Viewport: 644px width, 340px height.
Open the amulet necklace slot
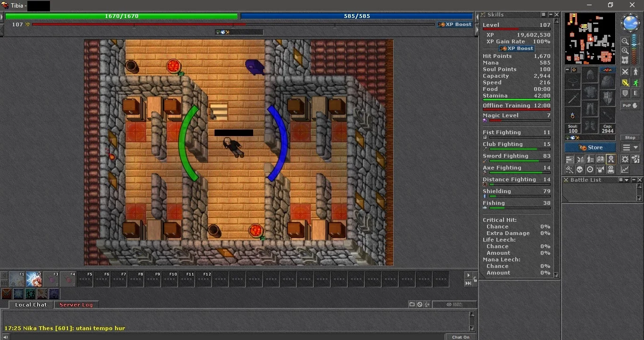[573, 81]
